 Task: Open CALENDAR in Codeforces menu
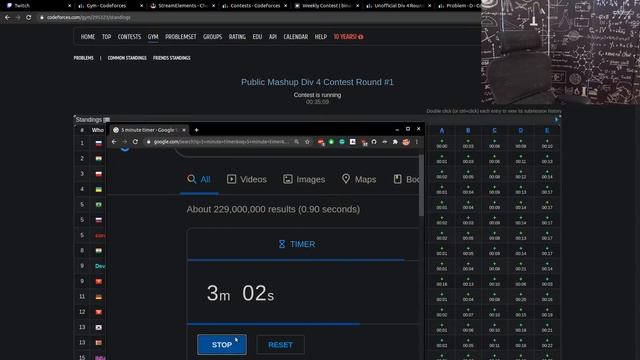point(296,37)
